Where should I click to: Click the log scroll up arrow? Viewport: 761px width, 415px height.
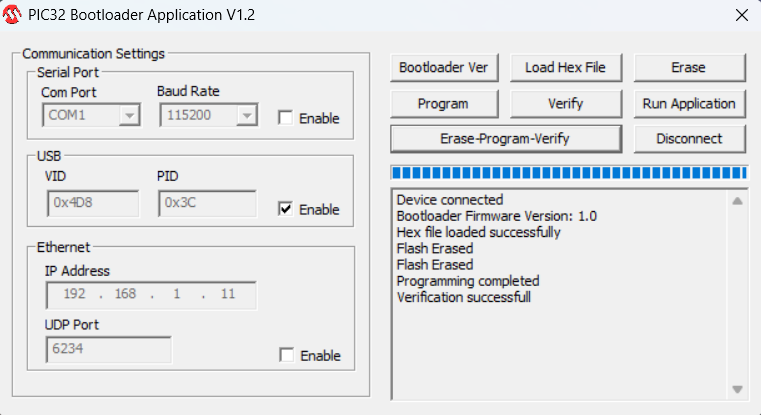(x=738, y=201)
